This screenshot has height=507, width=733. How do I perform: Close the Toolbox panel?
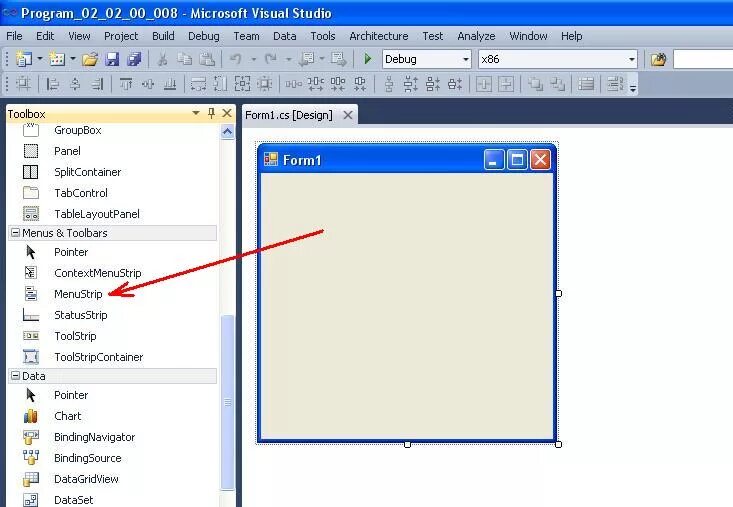(227, 113)
